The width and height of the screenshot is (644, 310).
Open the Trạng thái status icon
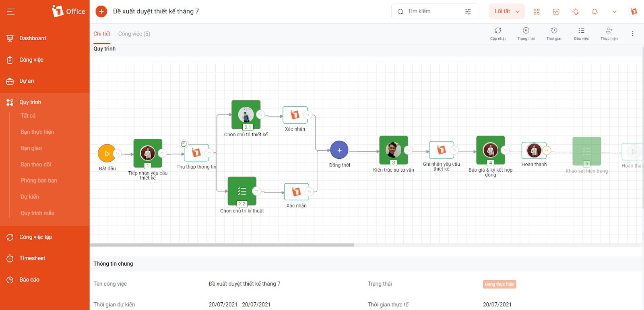(526, 31)
